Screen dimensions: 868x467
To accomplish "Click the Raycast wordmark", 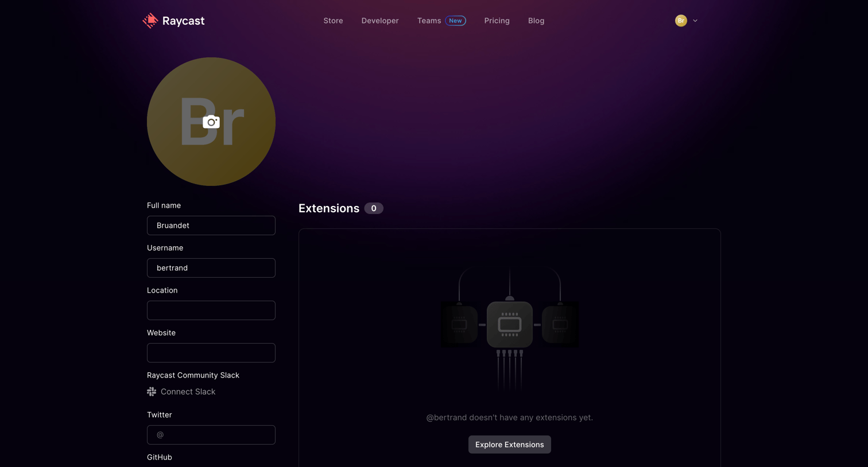I will [x=183, y=21].
